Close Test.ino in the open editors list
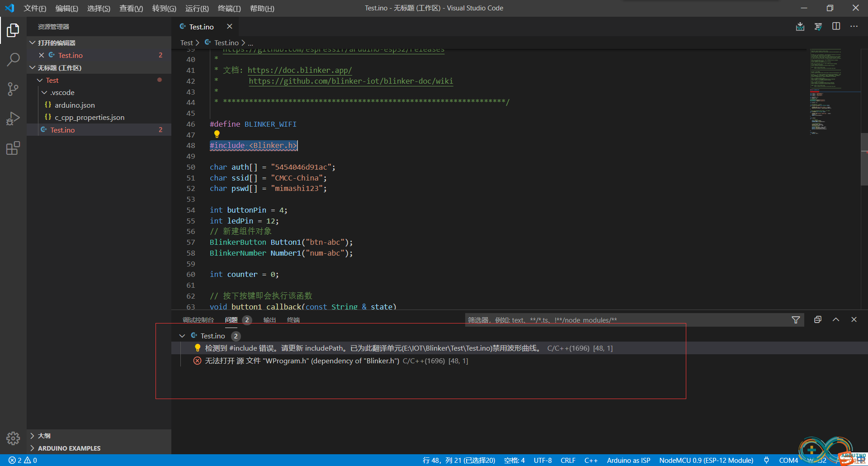 click(42, 55)
